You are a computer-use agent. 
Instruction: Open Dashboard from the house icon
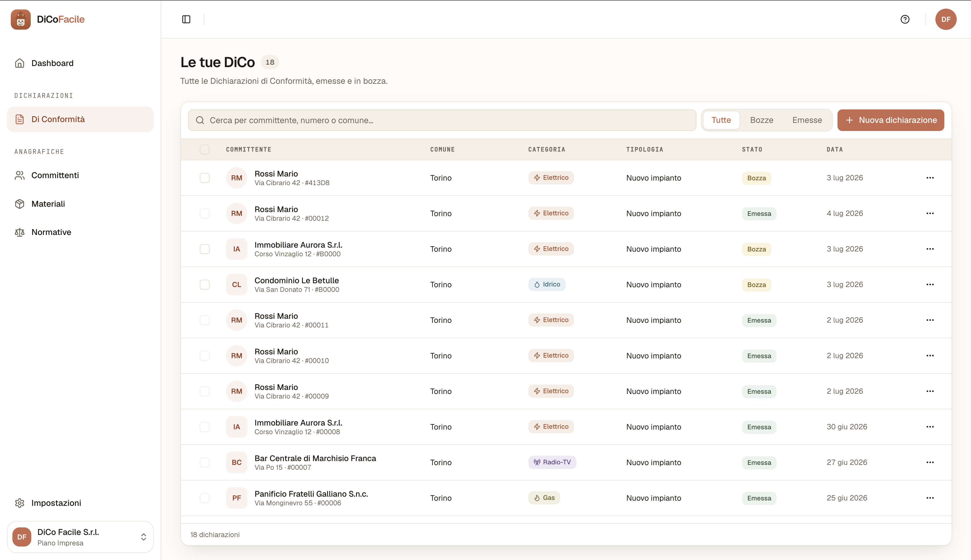point(20,63)
